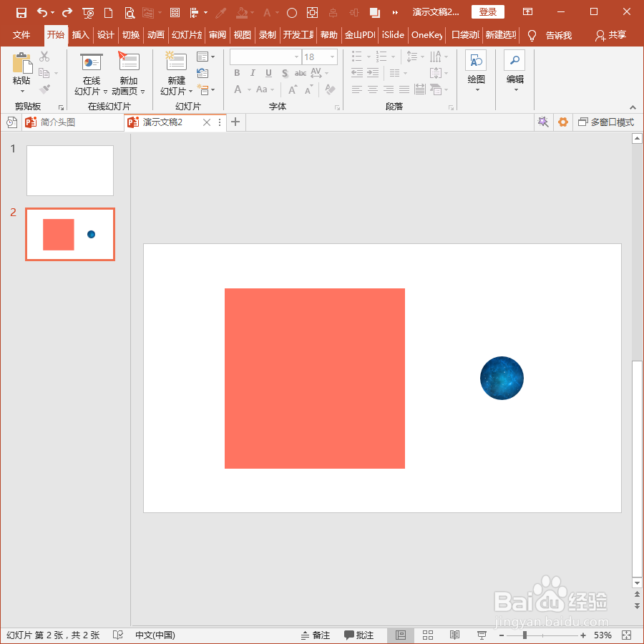Screen dimensions: 644x644
Task: Click the Increase indent icon
Action: tap(373, 73)
